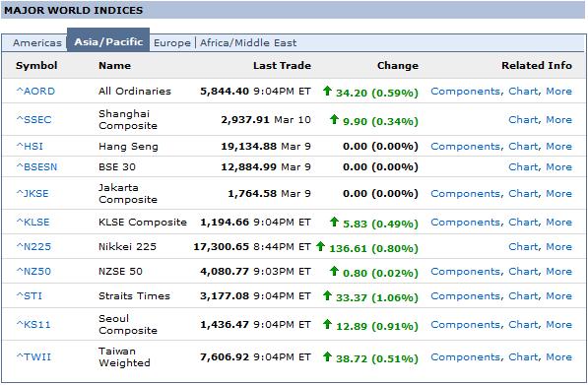Select the Africa/Middle East tab
588x385 pixels.
click(248, 42)
